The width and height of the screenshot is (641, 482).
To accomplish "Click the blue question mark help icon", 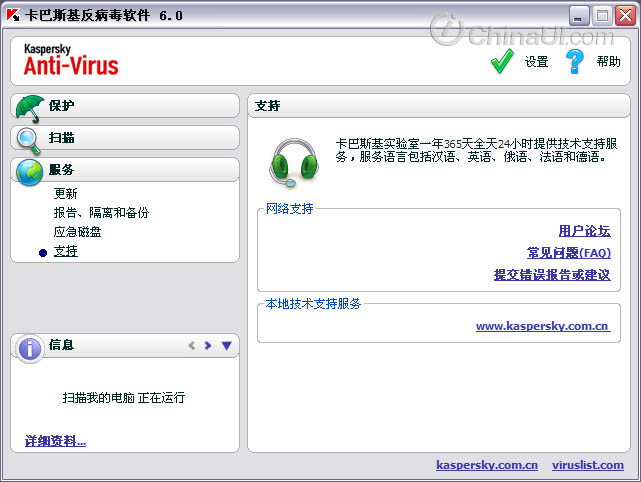I will tap(575, 62).
